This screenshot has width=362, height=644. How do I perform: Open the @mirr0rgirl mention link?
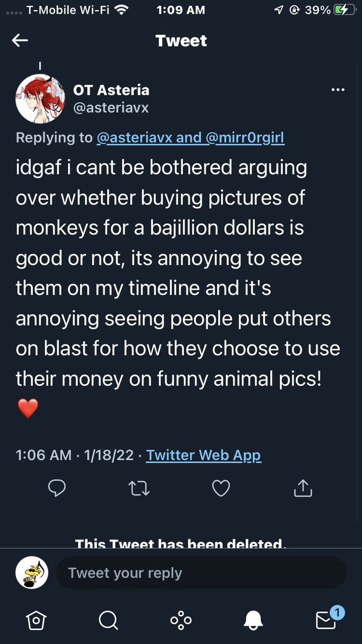click(244, 138)
